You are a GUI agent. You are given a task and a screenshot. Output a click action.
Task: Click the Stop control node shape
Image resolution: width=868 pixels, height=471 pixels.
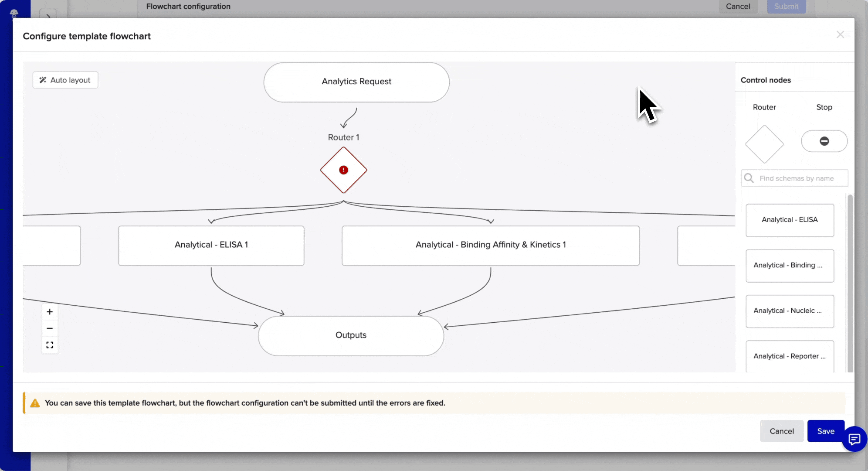point(824,141)
